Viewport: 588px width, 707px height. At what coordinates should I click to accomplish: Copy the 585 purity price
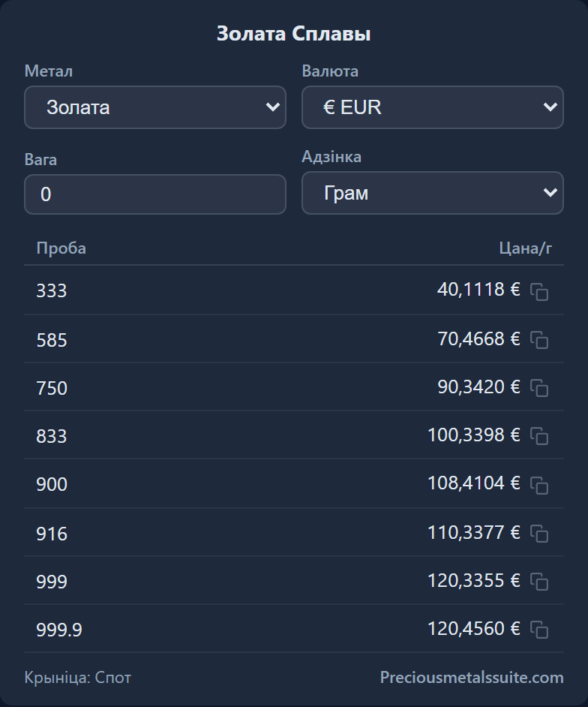[x=539, y=340]
